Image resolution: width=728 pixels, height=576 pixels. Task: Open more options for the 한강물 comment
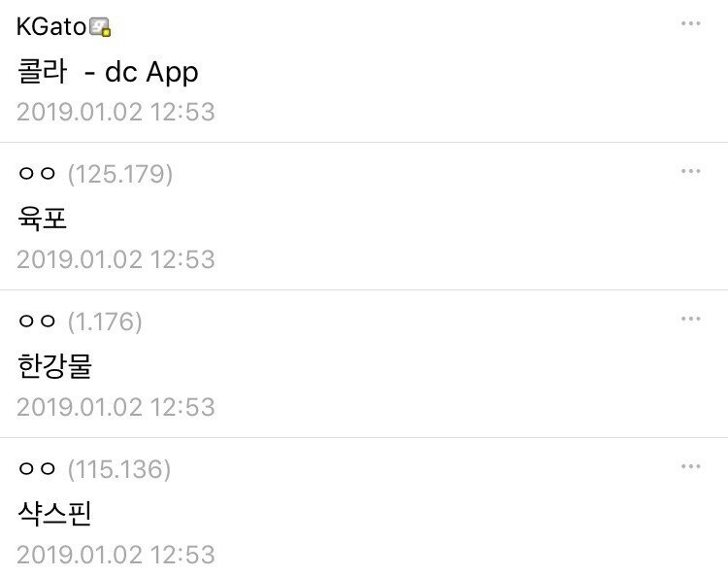tap(690, 319)
